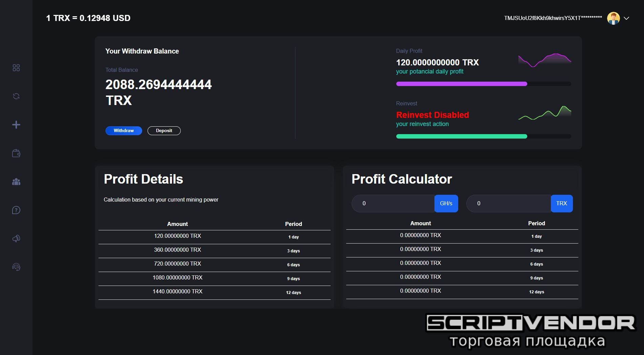This screenshot has height=355, width=644.
Task: Click the GH/s calculator button
Action: (x=446, y=204)
